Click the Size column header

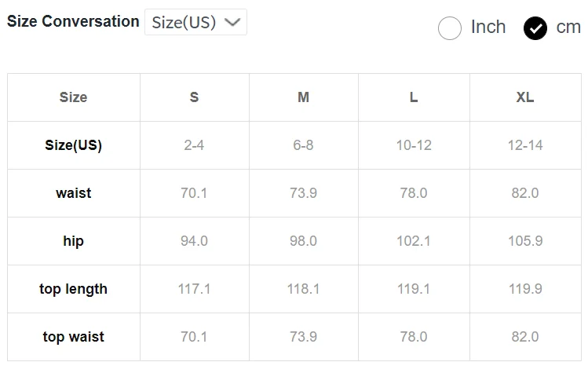pyautogui.click(x=73, y=97)
